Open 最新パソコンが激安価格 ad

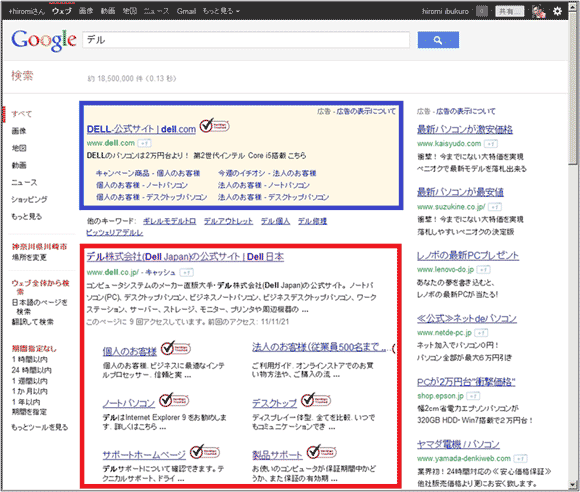coord(465,129)
